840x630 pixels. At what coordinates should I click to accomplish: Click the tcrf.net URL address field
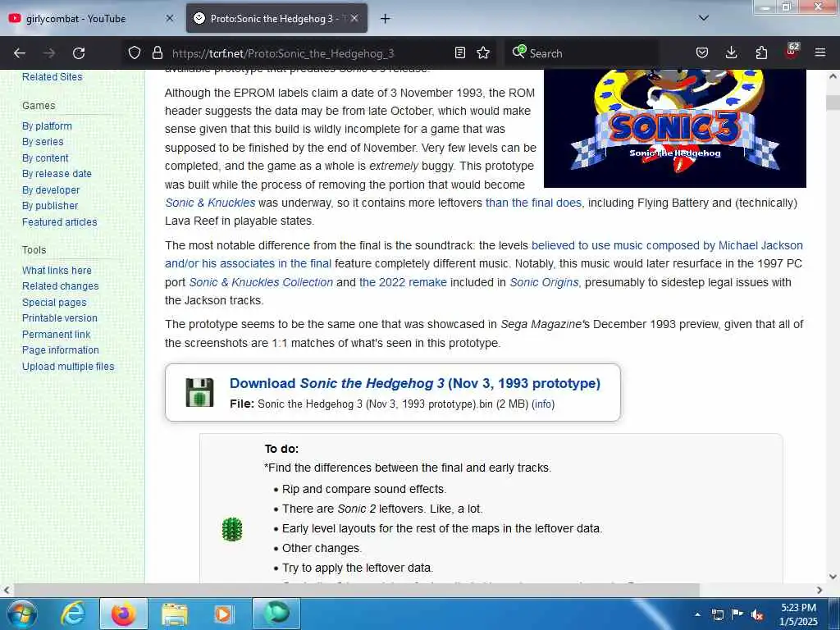pyautogui.click(x=283, y=53)
